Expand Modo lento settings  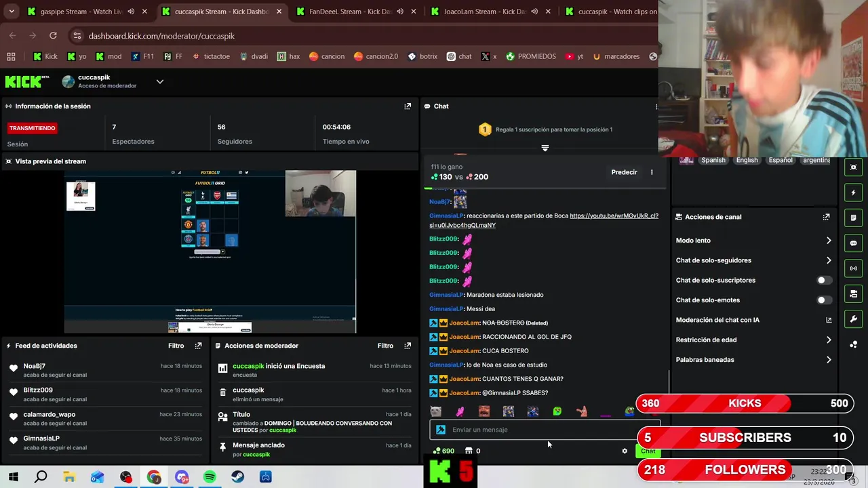(829, 241)
